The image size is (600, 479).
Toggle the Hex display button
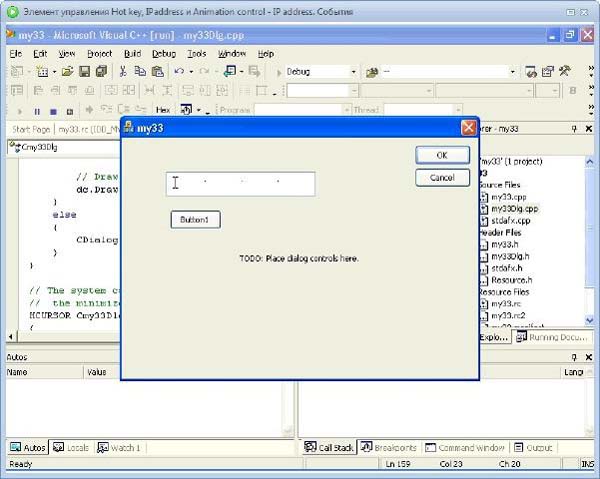pyautogui.click(x=163, y=110)
